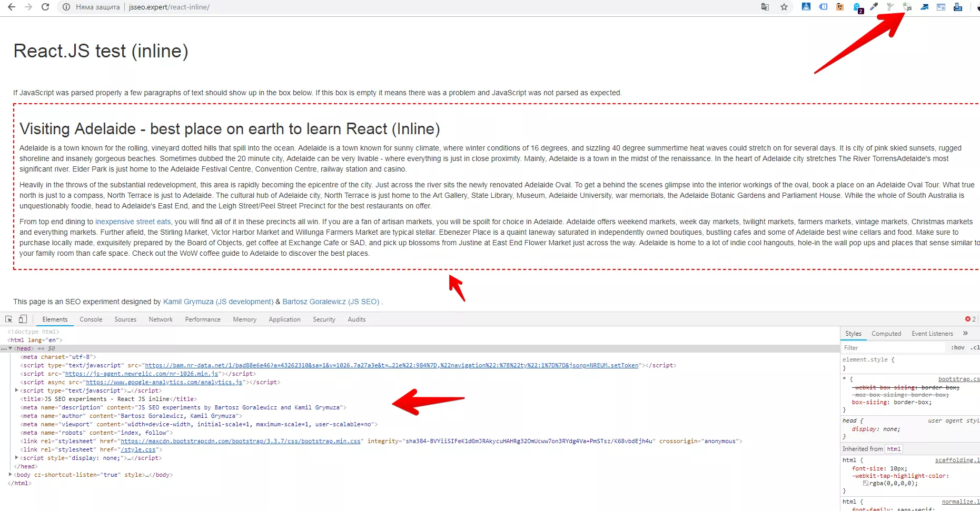The width and height of the screenshot is (980, 511).
Task: Expand the script display:none node
Action: pos(17,458)
